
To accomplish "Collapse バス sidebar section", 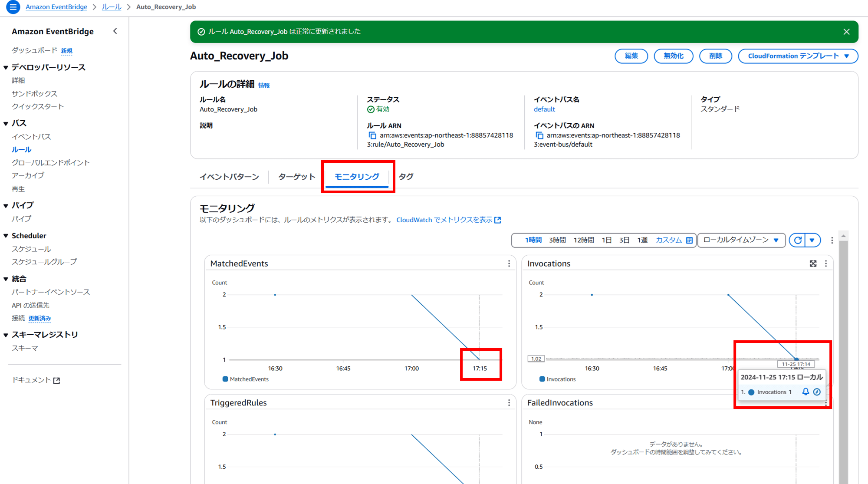I will [x=6, y=123].
